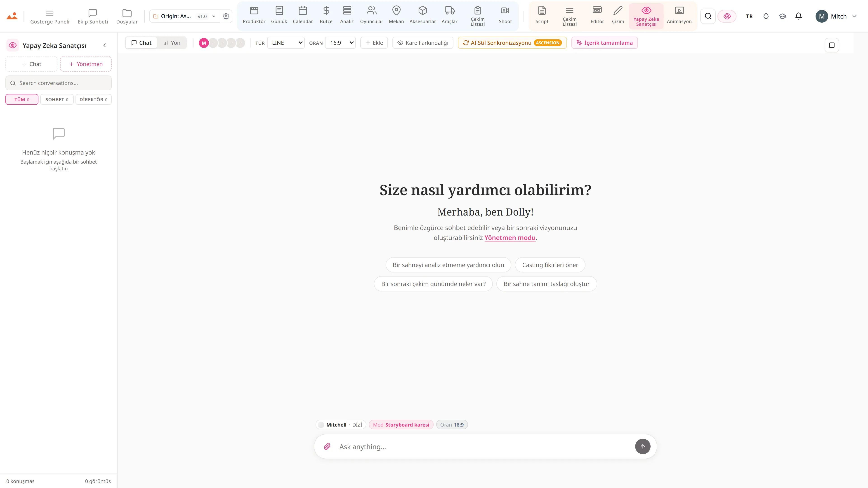This screenshot has width=868, height=488.
Task: Open the TÜR LINE dropdown
Action: click(x=286, y=43)
